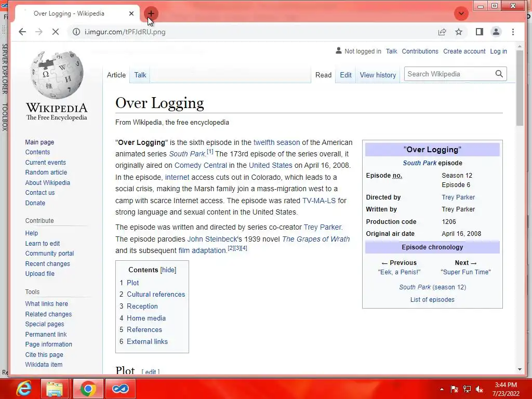The image size is (532, 399).
Task: Click the Log in link
Action: (498, 51)
